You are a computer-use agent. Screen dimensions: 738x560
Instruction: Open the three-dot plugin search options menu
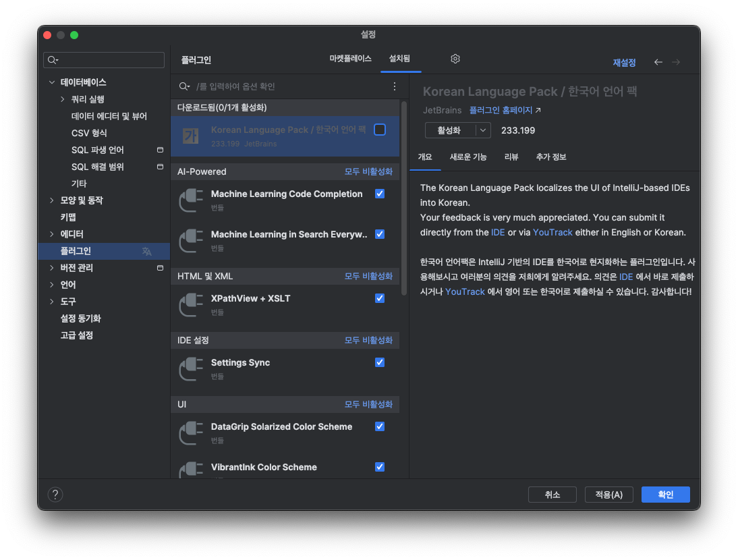coord(395,86)
